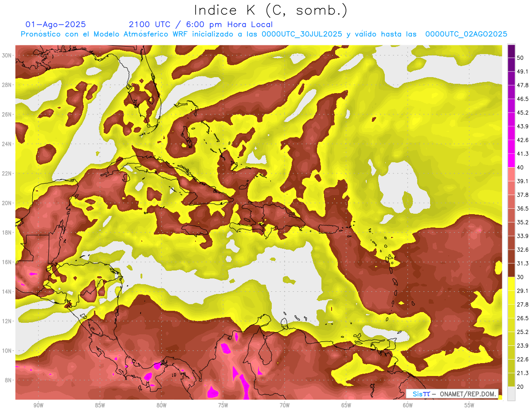The height and width of the screenshot is (411, 532).
Task: Click latitude axis label 28N
Action: (7, 85)
